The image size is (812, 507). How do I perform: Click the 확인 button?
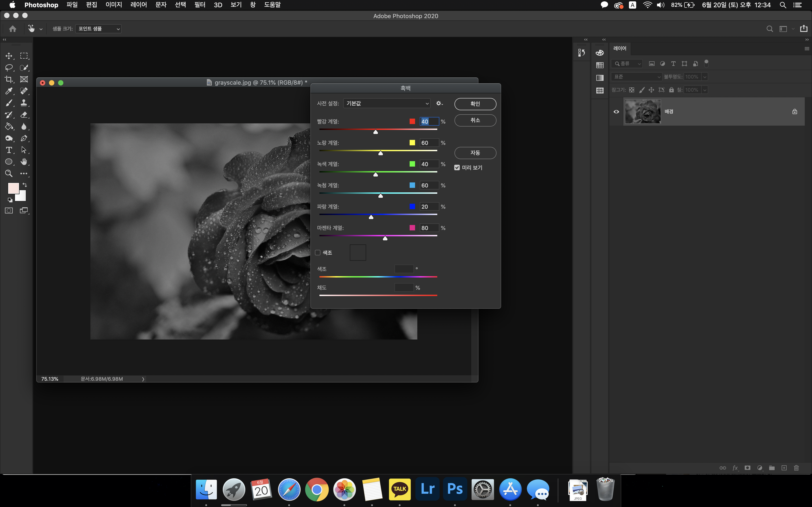(x=475, y=104)
